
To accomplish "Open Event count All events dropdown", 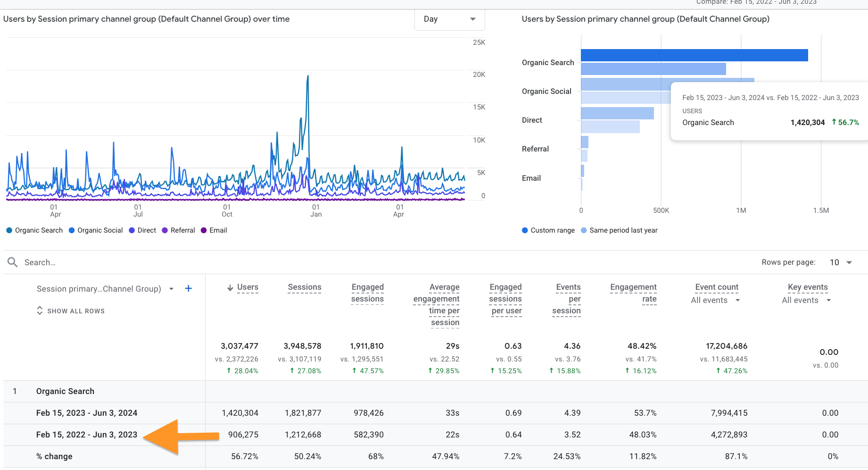I will pos(715,301).
